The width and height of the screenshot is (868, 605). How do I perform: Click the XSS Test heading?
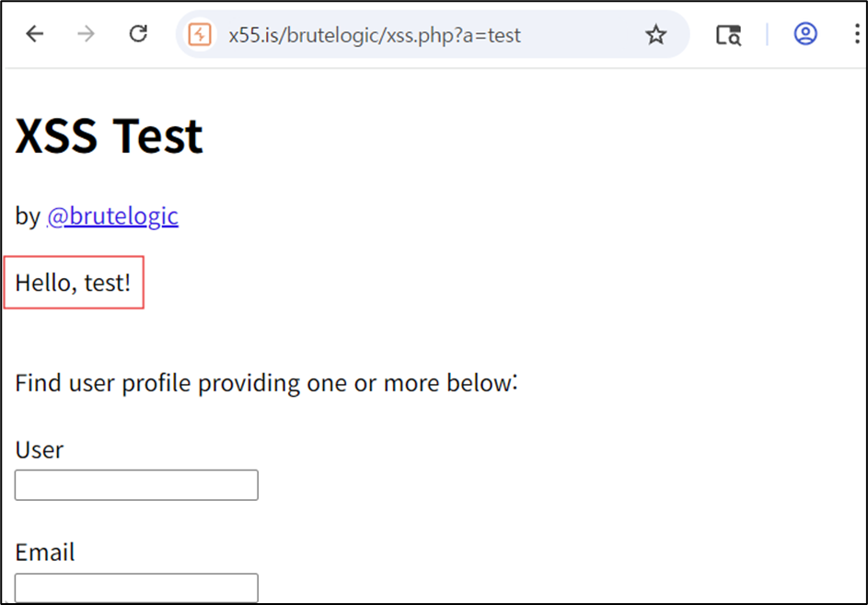tap(109, 135)
